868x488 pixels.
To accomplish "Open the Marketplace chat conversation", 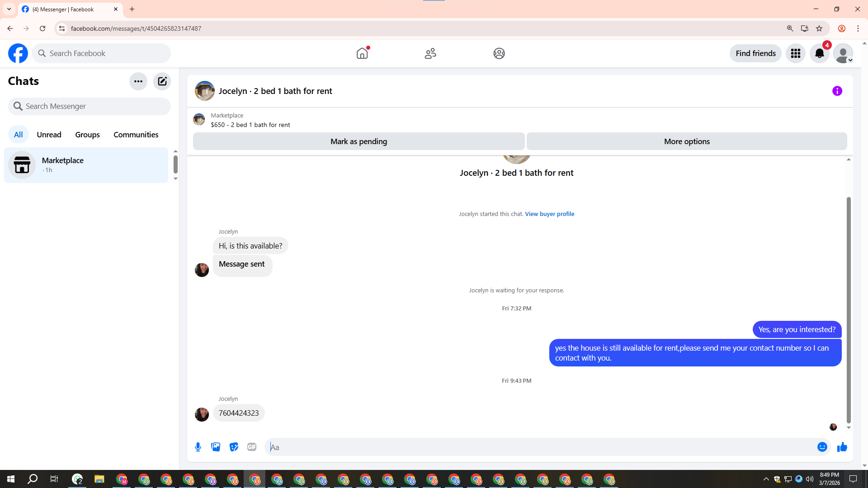I will 86,165.
